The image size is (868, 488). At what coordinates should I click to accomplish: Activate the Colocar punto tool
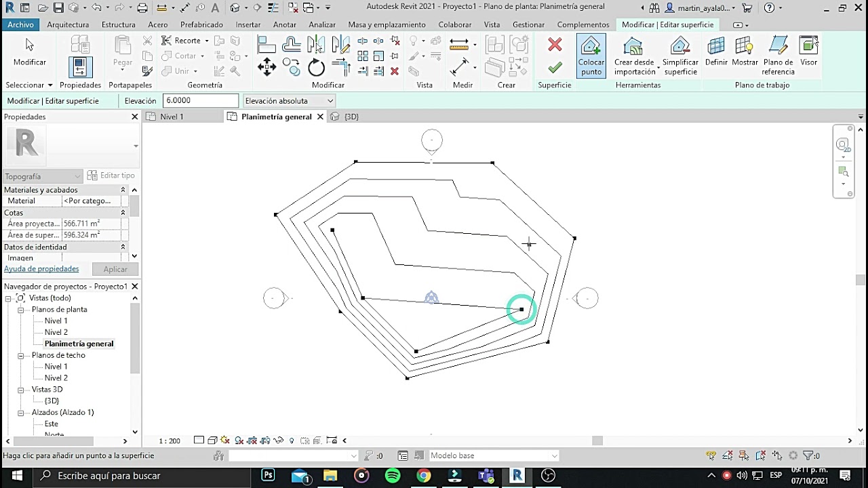tap(591, 56)
